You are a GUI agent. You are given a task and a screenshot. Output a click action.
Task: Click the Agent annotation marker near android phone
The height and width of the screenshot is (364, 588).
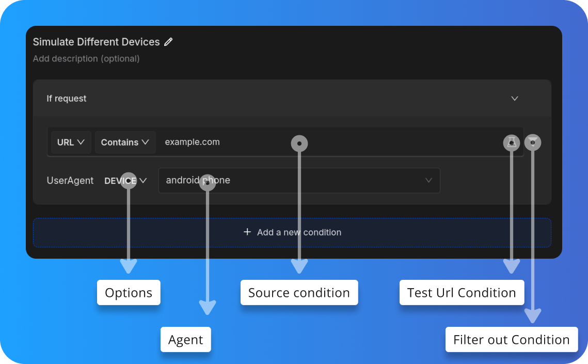click(x=208, y=181)
